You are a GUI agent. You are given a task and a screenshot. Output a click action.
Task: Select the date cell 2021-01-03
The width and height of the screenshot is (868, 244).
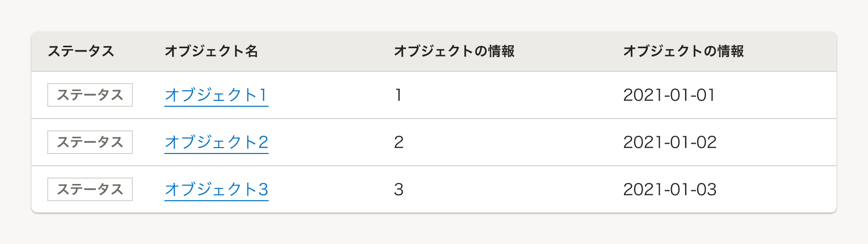pyautogui.click(x=670, y=189)
